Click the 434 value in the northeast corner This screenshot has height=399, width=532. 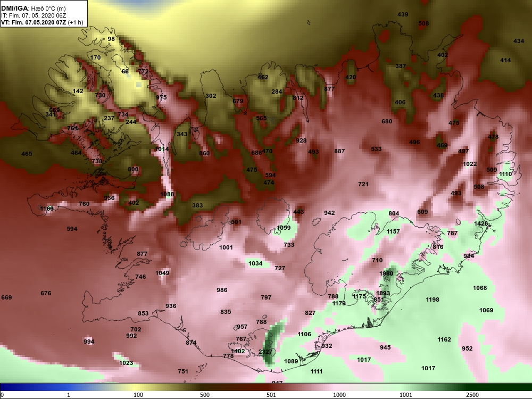[519, 41]
